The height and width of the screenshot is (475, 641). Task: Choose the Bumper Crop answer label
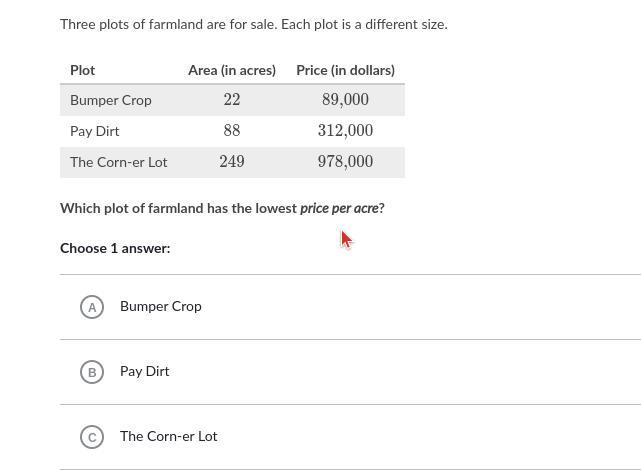(160, 306)
